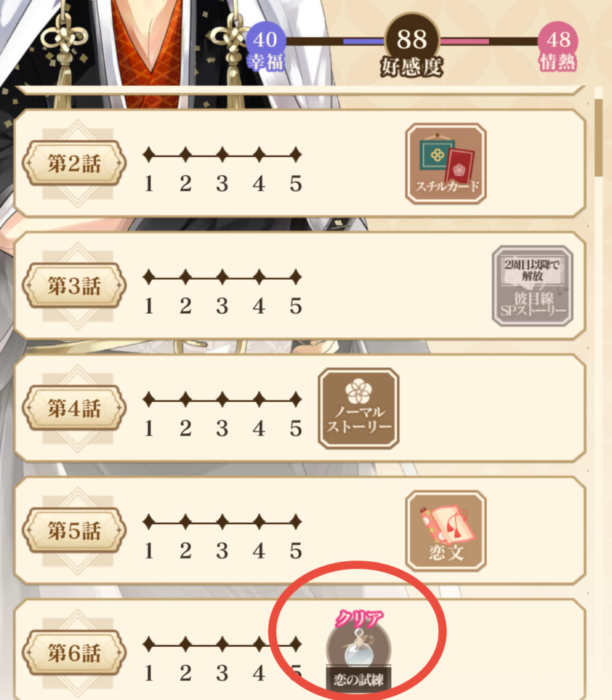Screen dimensions: 612x700
Task: Open the ノーマルストーリー icon in chapter 4
Action: click(x=359, y=409)
